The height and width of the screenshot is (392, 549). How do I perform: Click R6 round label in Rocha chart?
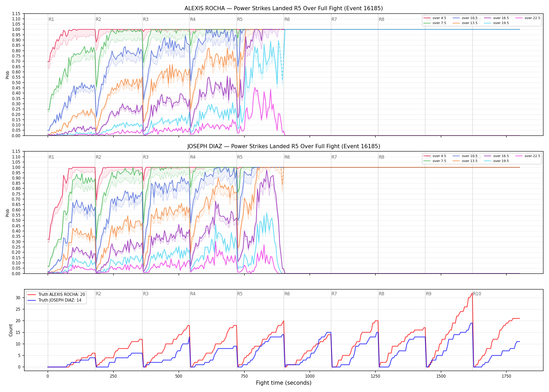point(287,19)
